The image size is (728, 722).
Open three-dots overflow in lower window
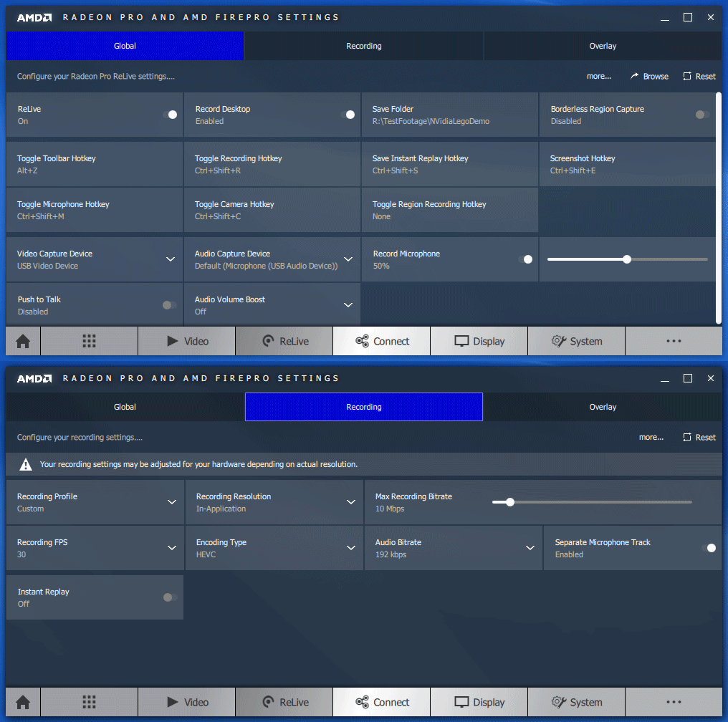[x=674, y=702]
